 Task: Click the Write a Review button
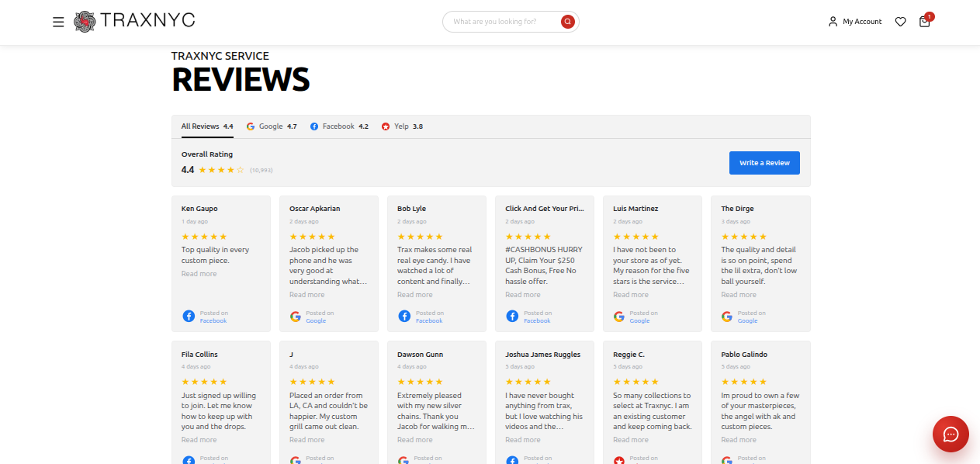coord(764,163)
